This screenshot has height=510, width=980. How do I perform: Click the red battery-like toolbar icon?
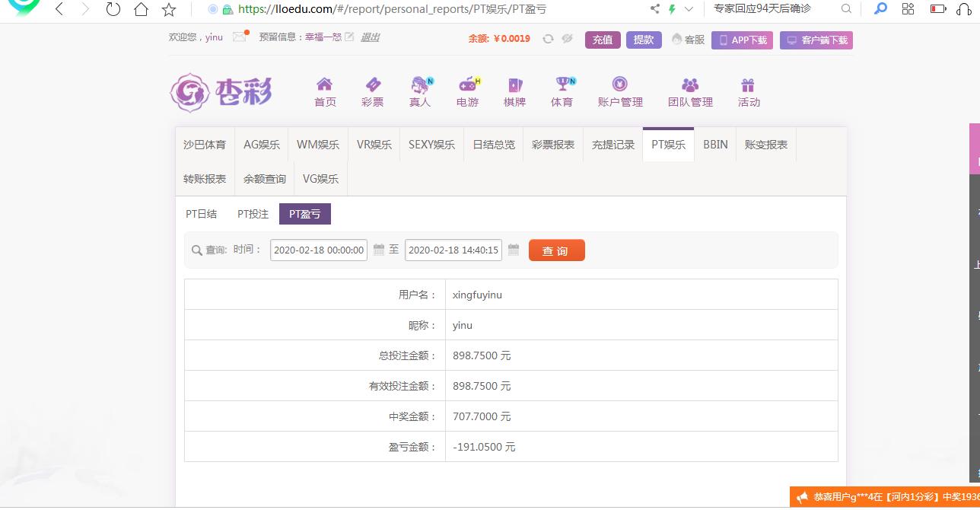pyautogui.click(x=938, y=9)
